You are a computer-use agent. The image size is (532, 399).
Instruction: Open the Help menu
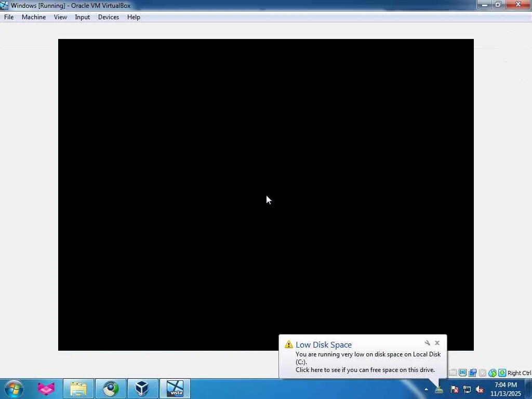[134, 17]
